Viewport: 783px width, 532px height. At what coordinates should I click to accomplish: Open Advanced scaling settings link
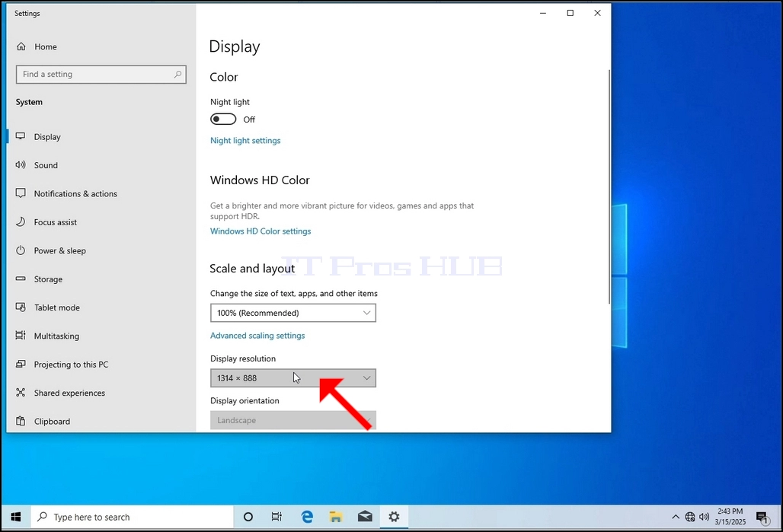tap(257, 336)
